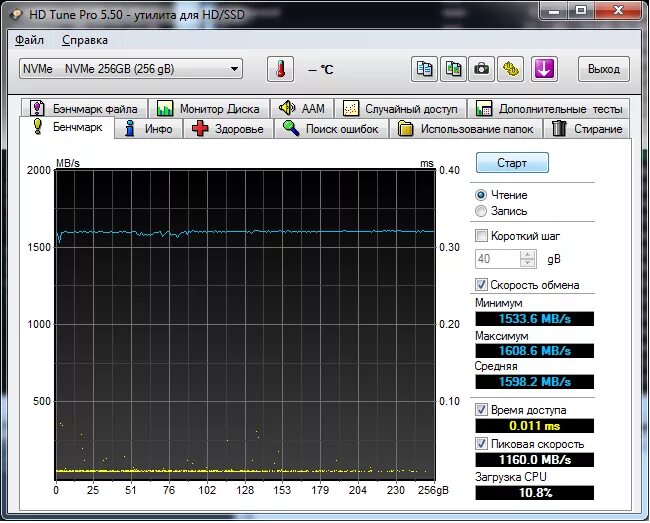Minimize the HD Tune Pro window
The width and height of the screenshot is (650, 523).
coord(554,10)
